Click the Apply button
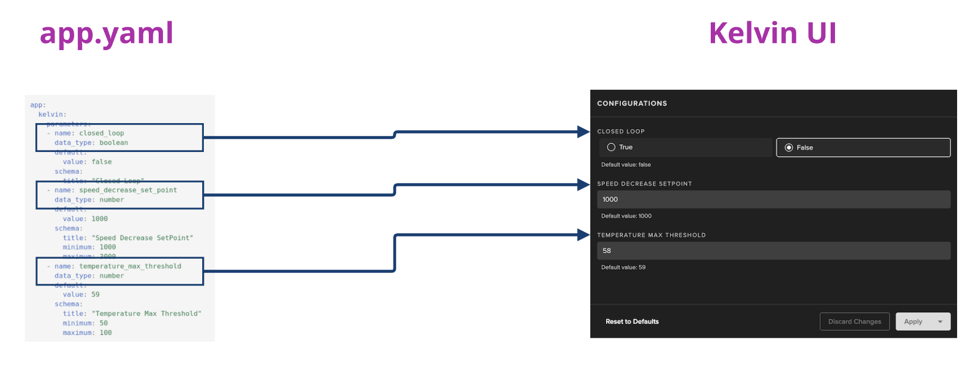The image size is (980, 365). (914, 321)
